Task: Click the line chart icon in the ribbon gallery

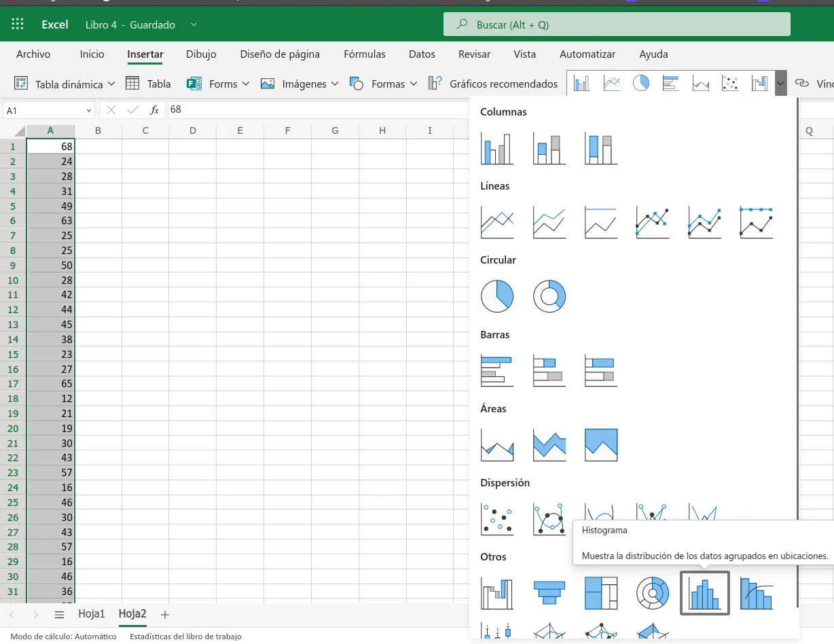Action: point(612,83)
